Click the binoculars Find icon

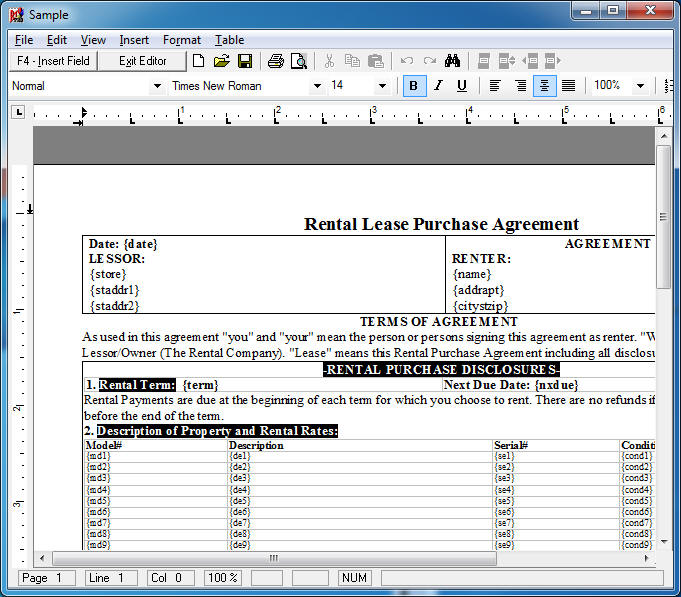[452, 61]
